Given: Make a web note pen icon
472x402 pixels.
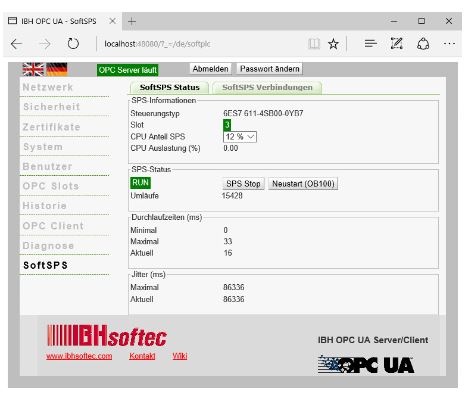Looking at the screenshot, I should pos(397,44).
